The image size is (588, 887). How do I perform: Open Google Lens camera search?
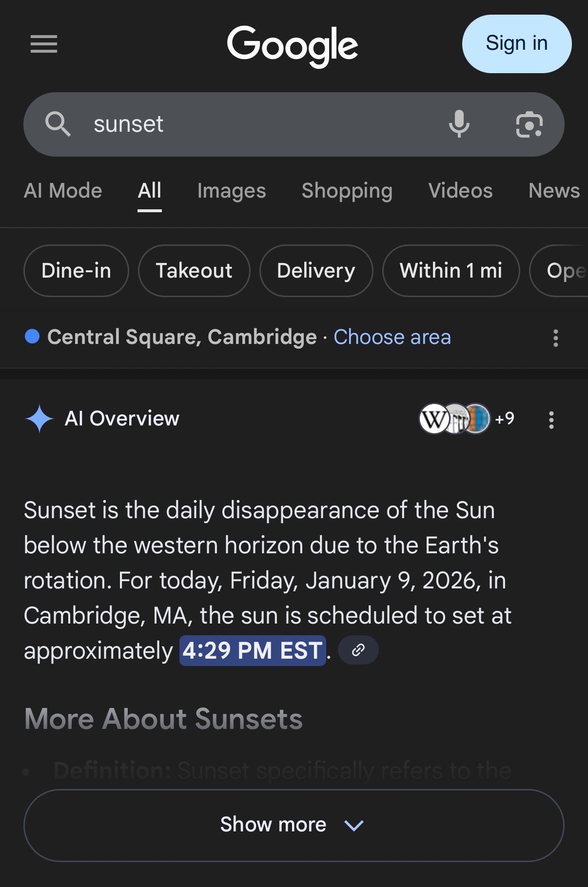click(529, 124)
